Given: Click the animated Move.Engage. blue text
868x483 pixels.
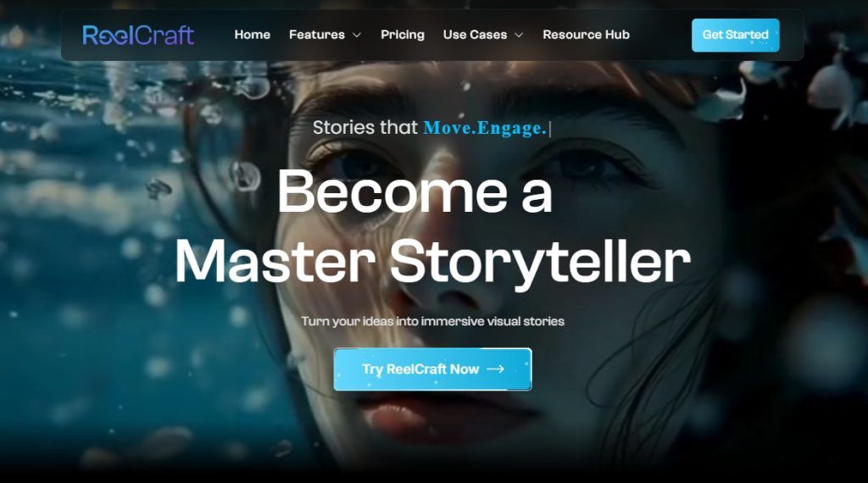Looking at the screenshot, I should [x=485, y=128].
